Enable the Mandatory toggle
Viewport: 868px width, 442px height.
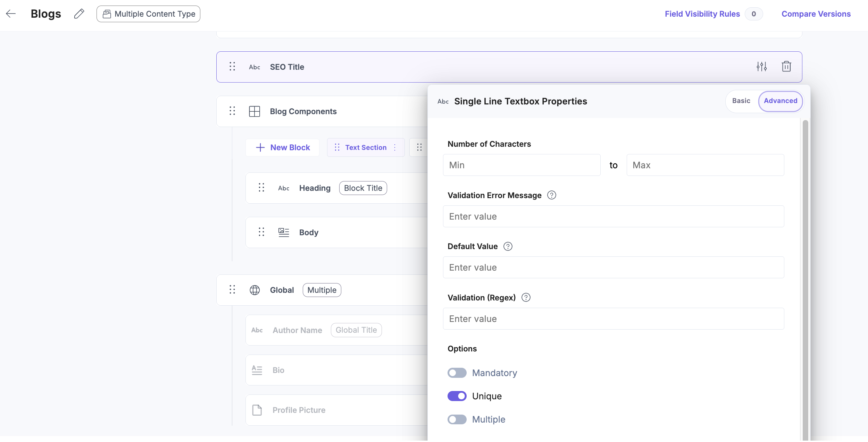[x=457, y=373]
